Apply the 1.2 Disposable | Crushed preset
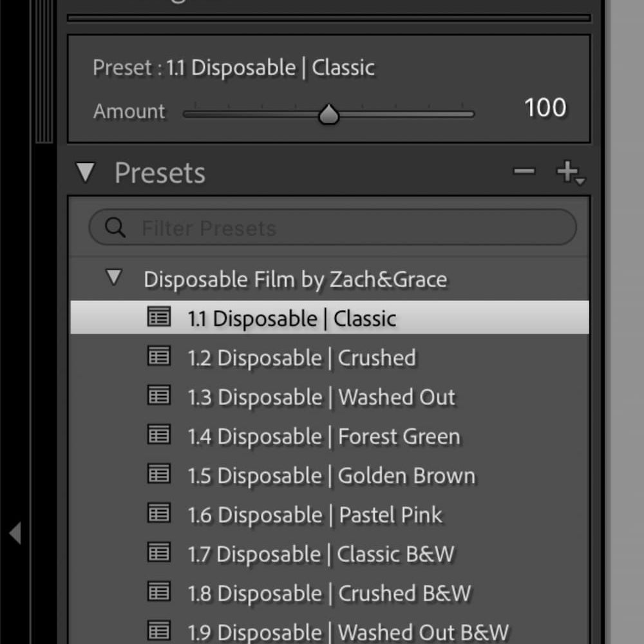Image resolution: width=644 pixels, height=644 pixels. (x=301, y=358)
